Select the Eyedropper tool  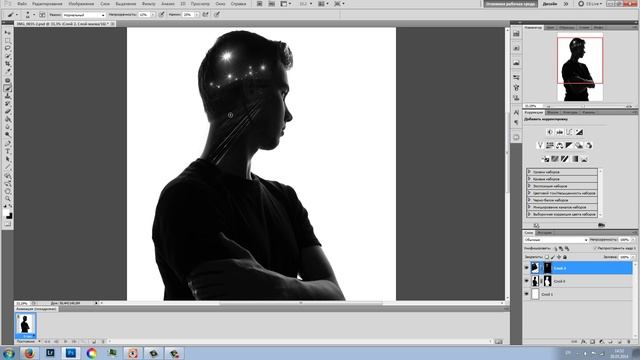(x=8, y=72)
